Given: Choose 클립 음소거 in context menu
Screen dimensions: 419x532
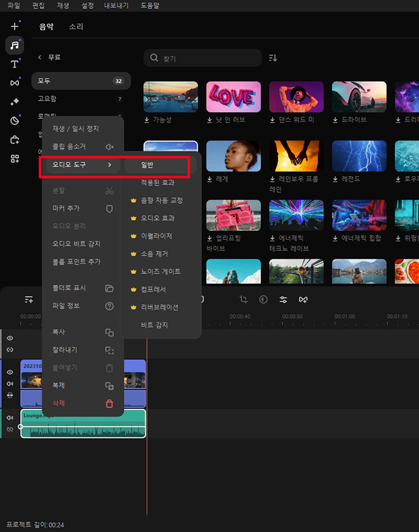Looking at the screenshot, I should [x=83, y=146].
